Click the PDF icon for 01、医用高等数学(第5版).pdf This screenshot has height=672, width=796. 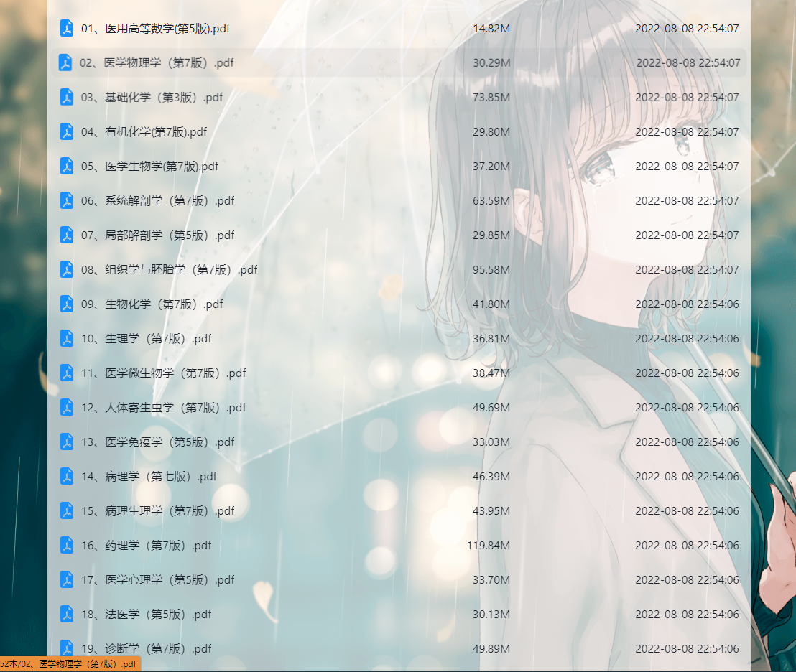pos(67,29)
